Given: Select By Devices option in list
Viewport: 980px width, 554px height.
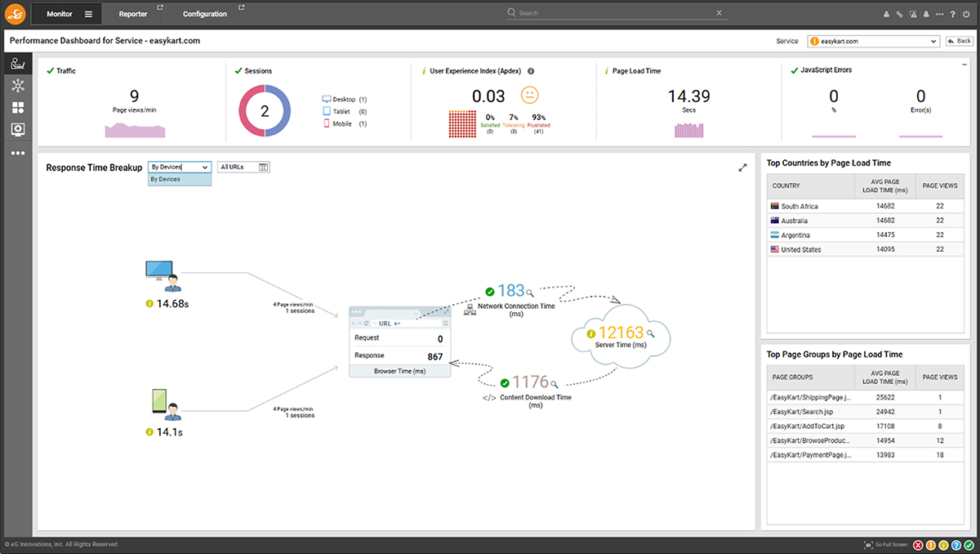Looking at the screenshot, I should click(x=180, y=179).
